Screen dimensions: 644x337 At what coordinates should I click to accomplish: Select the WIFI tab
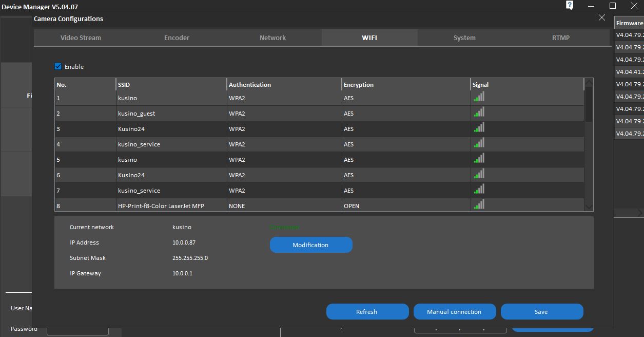(369, 38)
